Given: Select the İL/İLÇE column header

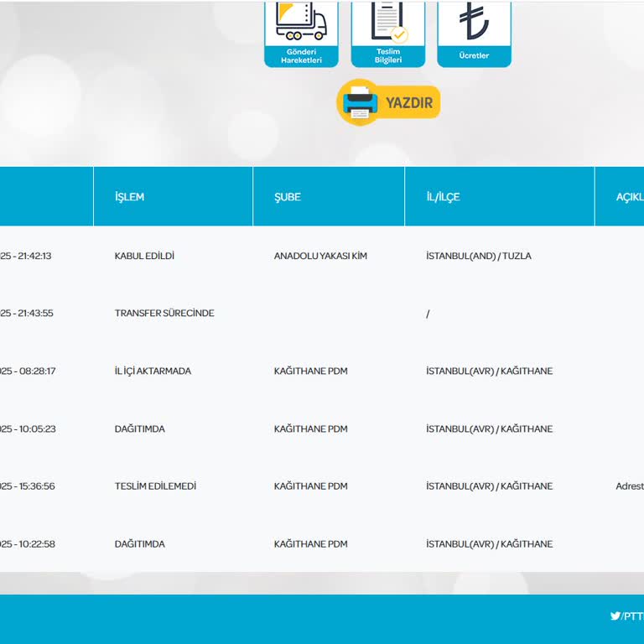Looking at the screenshot, I should click(443, 197).
